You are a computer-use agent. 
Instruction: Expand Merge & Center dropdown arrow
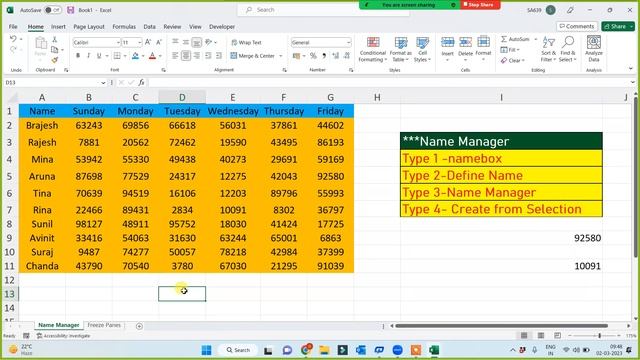[x=281, y=56]
